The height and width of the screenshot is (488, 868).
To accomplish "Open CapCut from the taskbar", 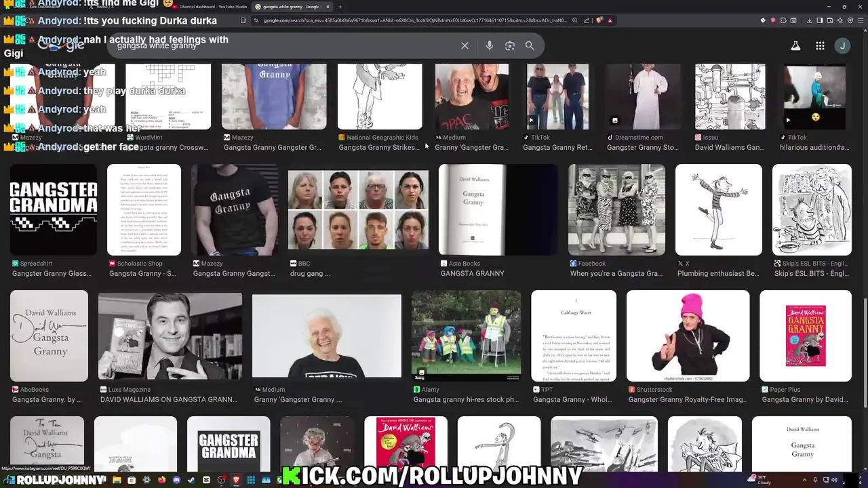I will tap(206, 480).
